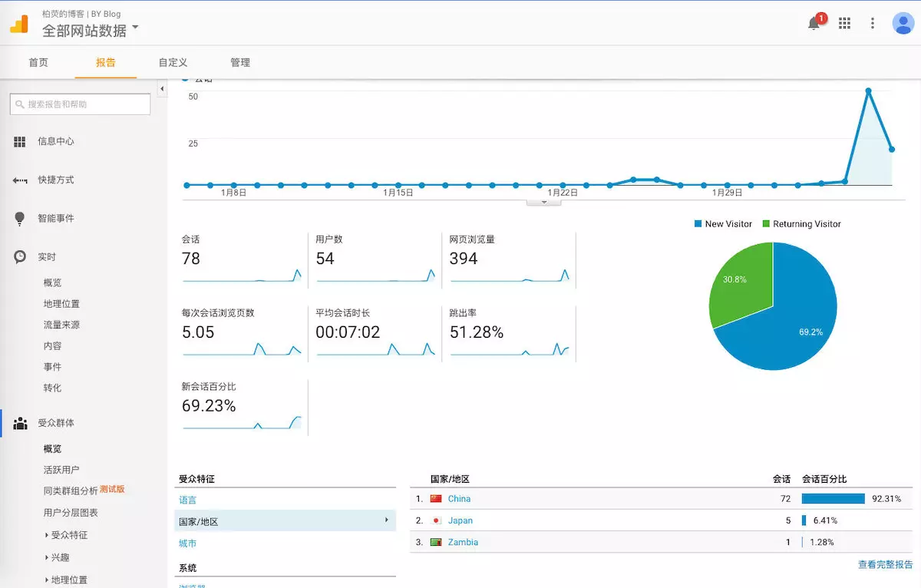
Task: Open 同类群组分析 report
Action: (x=71, y=491)
